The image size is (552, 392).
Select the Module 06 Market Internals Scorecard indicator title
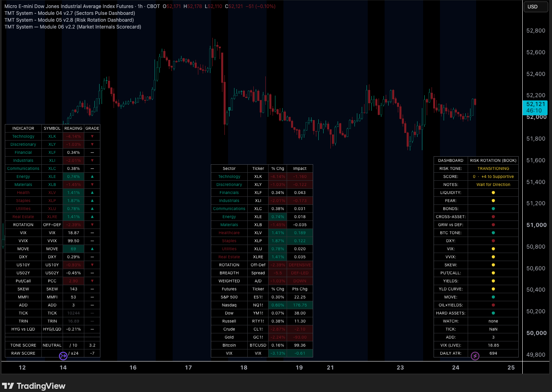(73, 27)
